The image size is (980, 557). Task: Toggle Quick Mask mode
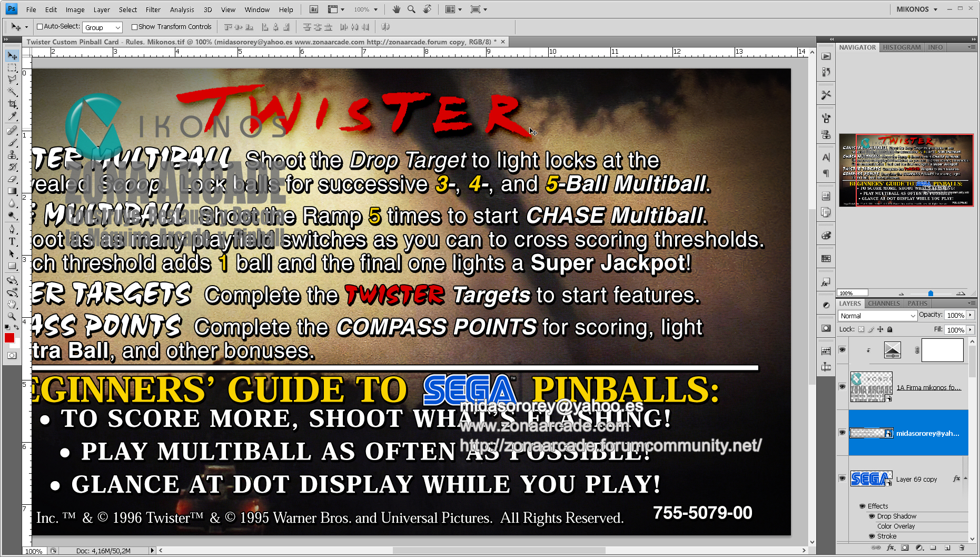(12, 356)
